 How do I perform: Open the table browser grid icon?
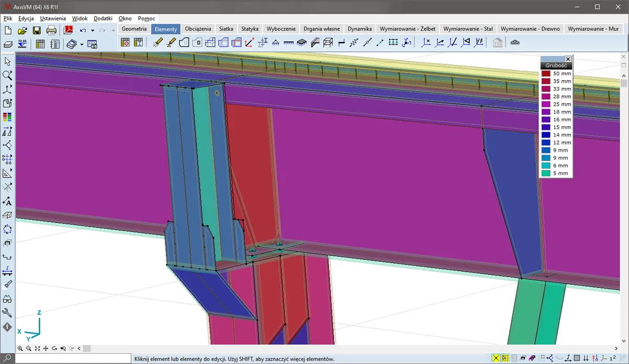tap(40, 44)
